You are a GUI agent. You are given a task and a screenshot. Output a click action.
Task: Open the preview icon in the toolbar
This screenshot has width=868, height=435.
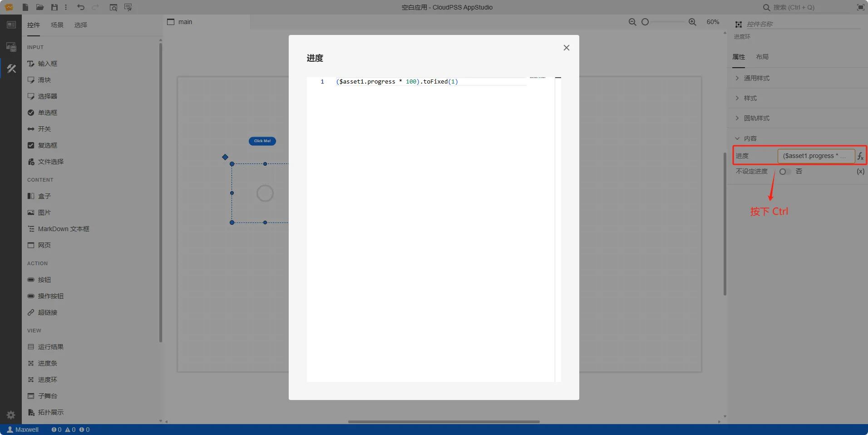click(113, 7)
